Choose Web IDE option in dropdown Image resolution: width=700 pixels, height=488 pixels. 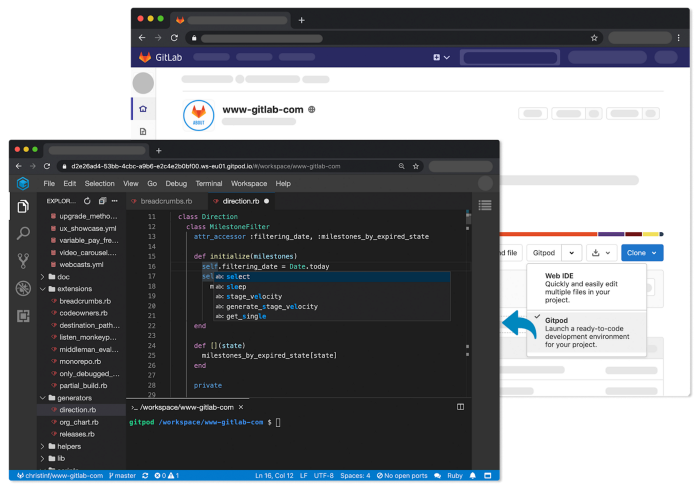click(586, 288)
